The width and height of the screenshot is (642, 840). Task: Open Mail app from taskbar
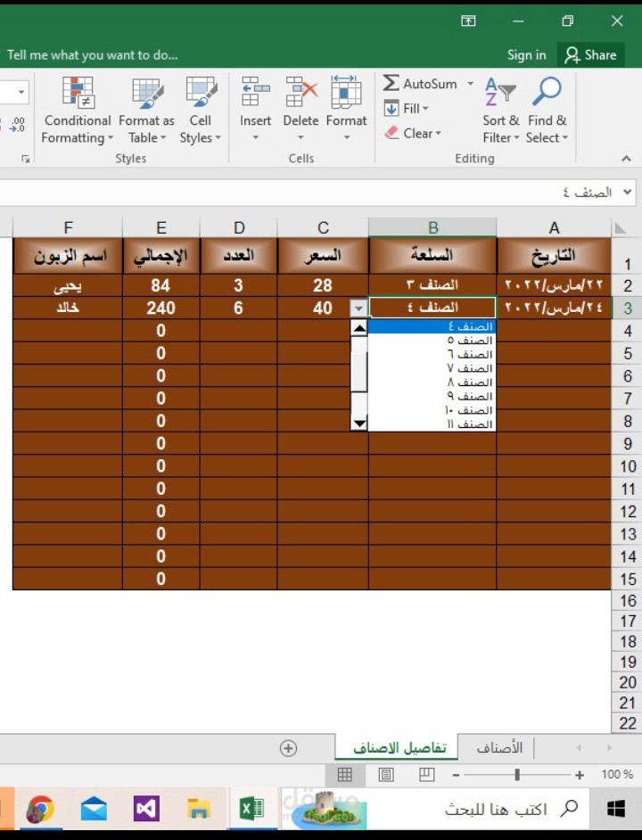point(94,809)
